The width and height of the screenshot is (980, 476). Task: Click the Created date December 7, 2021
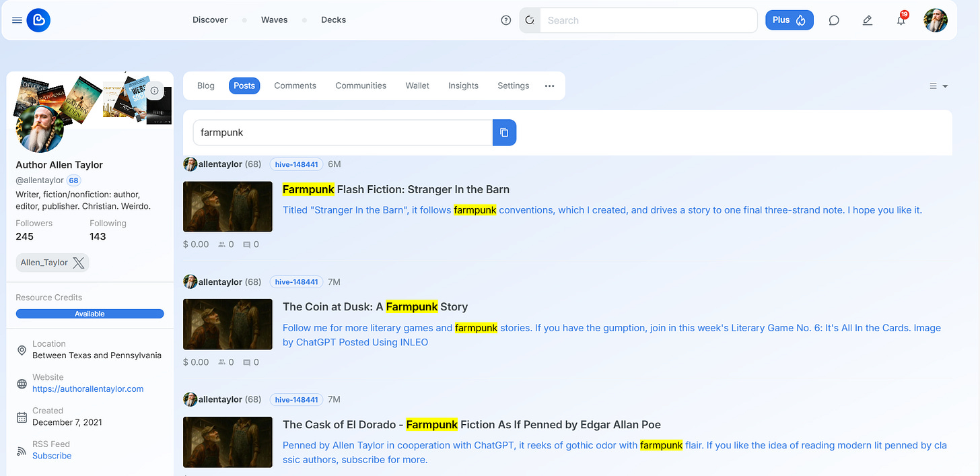(x=67, y=422)
